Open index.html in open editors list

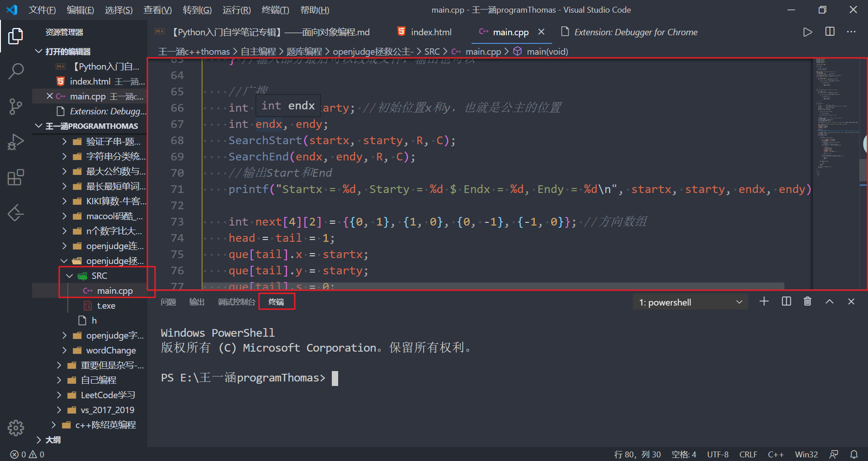90,81
